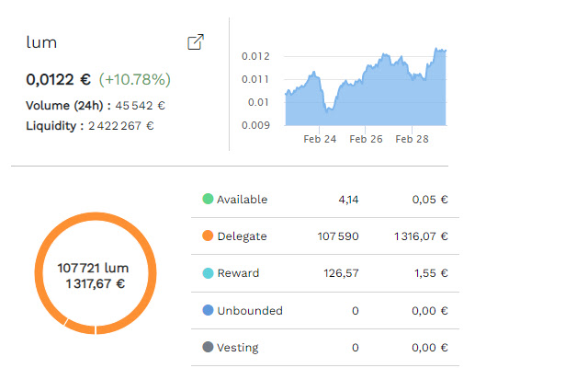Select the 0,0122 € price value
The image size is (588, 368).
(x=59, y=80)
